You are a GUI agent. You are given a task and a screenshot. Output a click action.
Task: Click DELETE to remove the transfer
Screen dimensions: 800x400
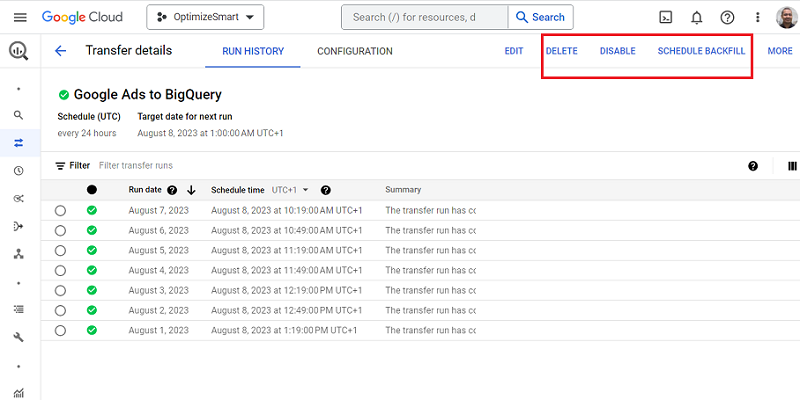tap(561, 51)
